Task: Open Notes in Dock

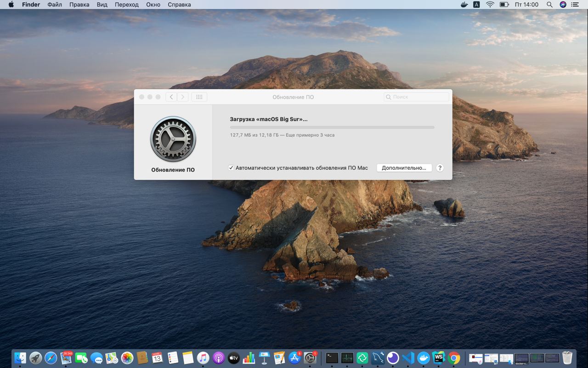Action: click(x=188, y=358)
